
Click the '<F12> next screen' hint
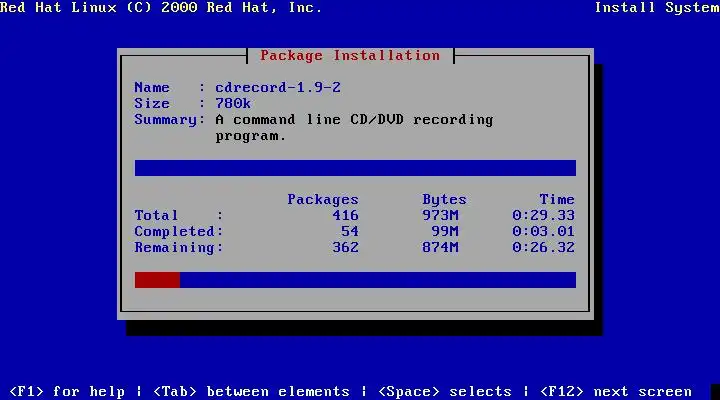615,391
